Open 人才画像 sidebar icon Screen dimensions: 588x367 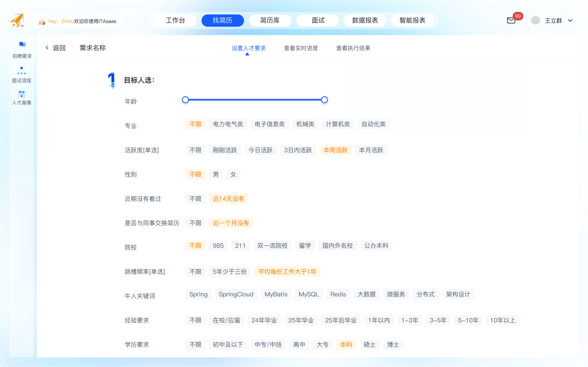pos(22,94)
